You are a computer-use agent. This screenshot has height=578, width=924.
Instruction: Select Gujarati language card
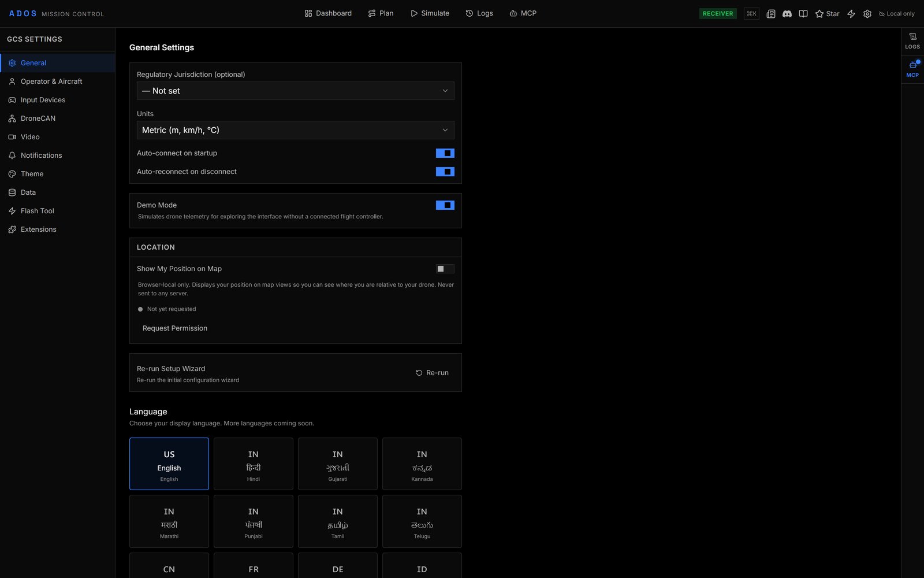pos(338,464)
